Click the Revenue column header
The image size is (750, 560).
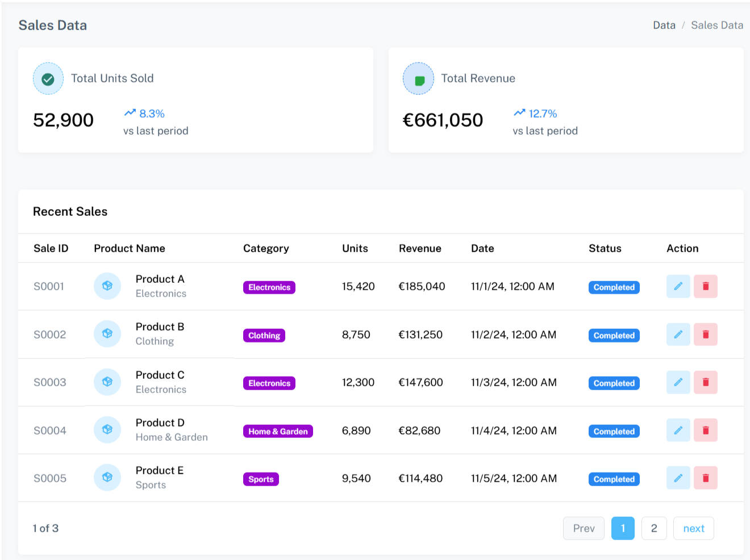pos(420,248)
